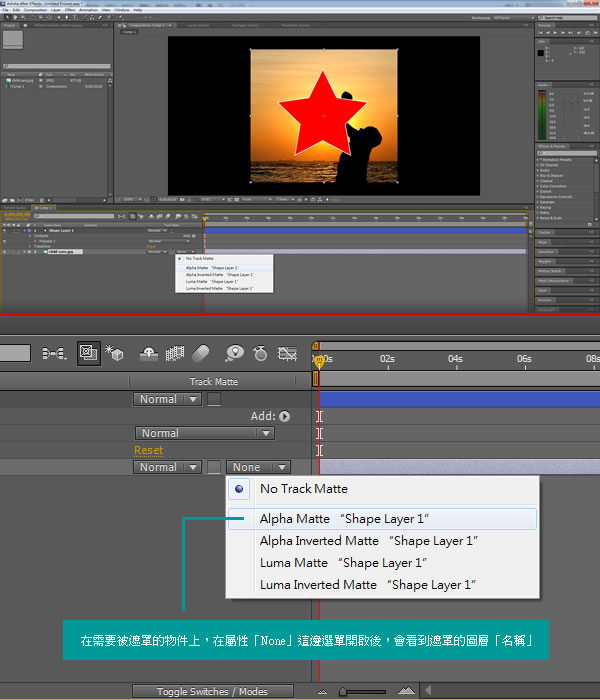Toggle loop option in Preview panel

click(587, 33)
